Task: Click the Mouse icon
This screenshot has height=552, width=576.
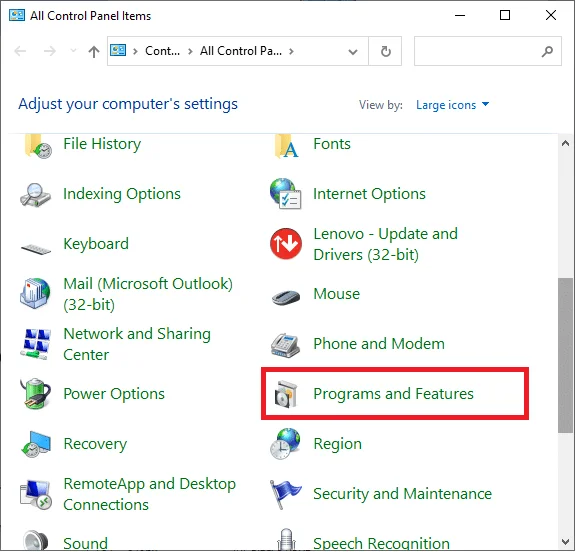Action: coord(286,296)
